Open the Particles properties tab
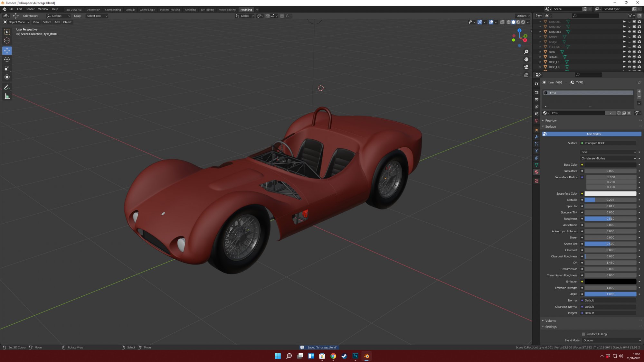 536,144
